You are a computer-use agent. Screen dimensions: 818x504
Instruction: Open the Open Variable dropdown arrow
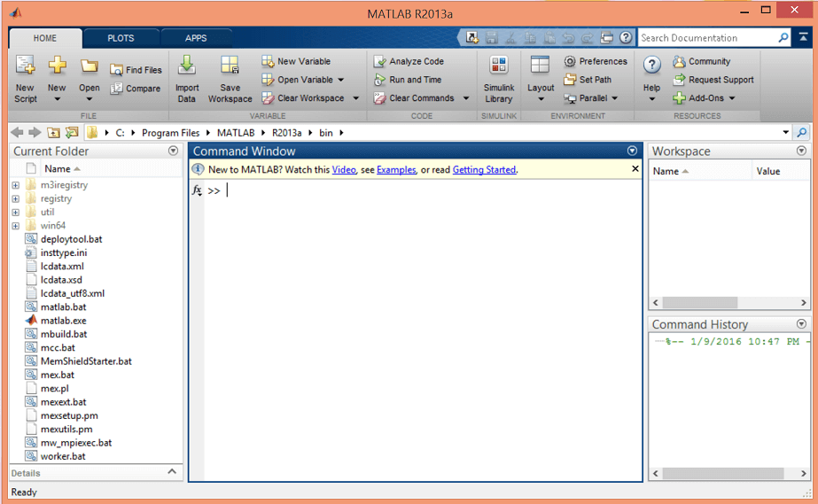pos(340,80)
